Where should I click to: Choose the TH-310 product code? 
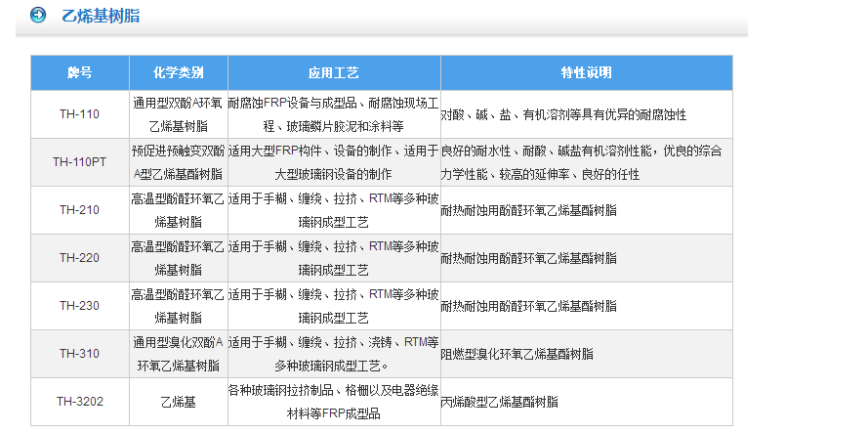[79, 354]
